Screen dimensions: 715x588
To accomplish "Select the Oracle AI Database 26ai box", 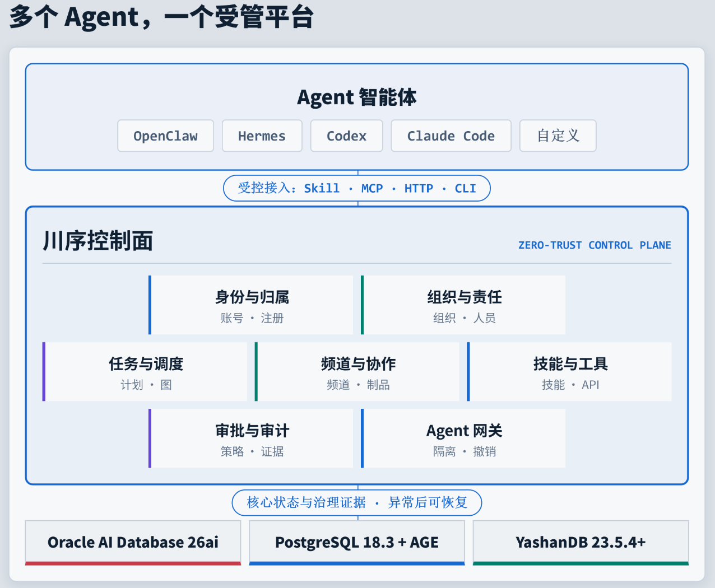I will (133, 543).
